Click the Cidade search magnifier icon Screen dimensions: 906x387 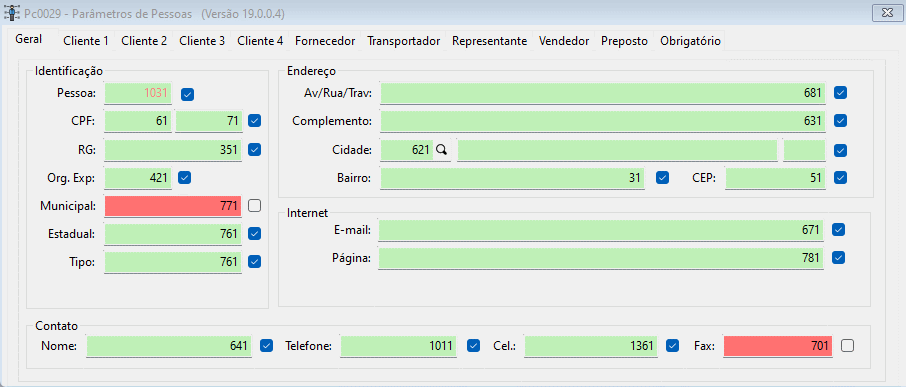(442, 150)
